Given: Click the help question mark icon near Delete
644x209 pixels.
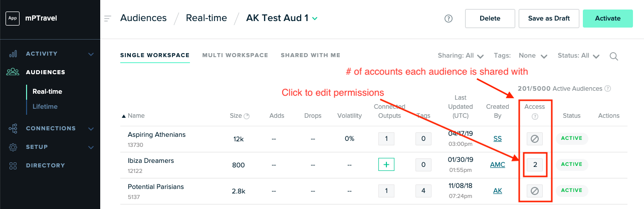Looking at the screenshot, I should [449, 19].
